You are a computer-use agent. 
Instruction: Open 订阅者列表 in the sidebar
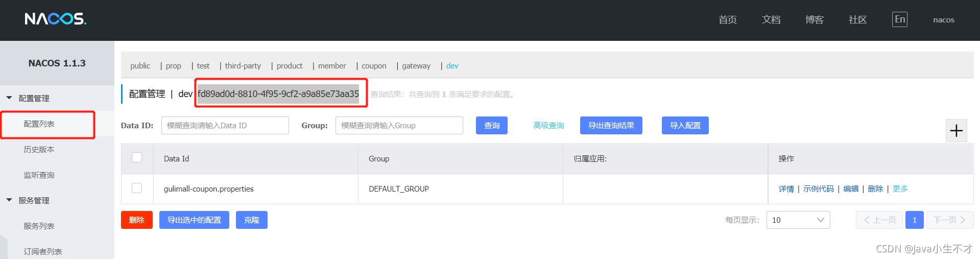43,251
